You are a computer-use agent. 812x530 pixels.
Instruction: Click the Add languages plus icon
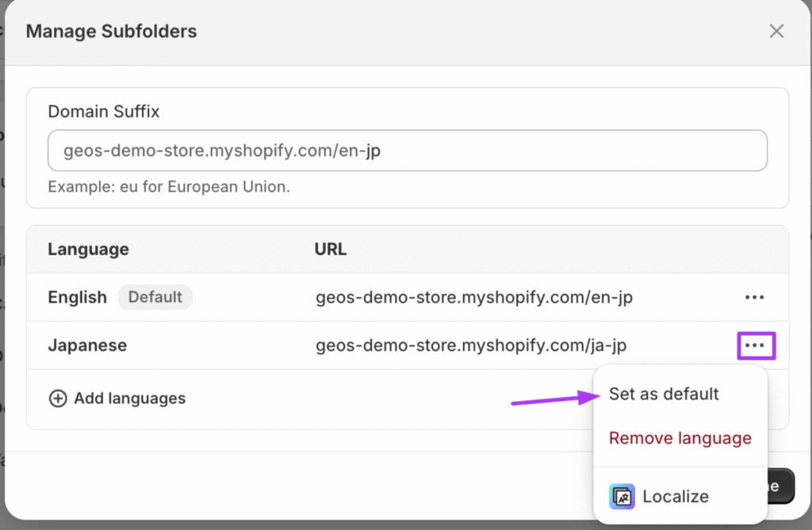tap(57, 398)
